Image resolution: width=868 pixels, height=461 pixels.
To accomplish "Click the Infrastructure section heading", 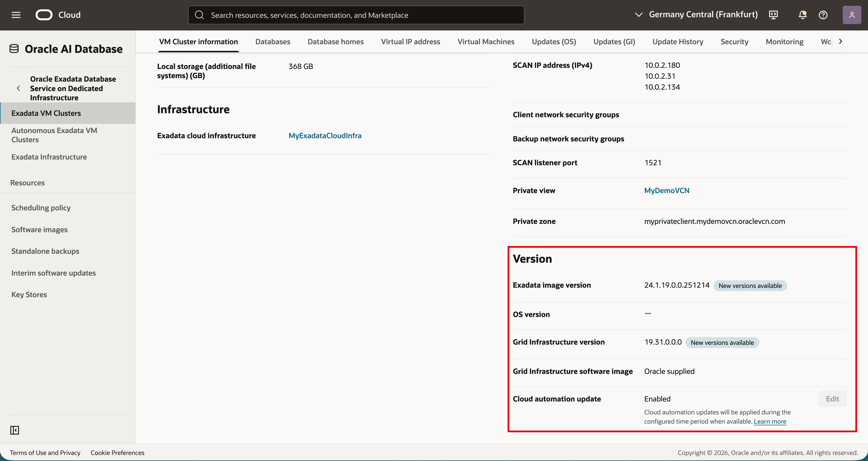I will (193, 109).
